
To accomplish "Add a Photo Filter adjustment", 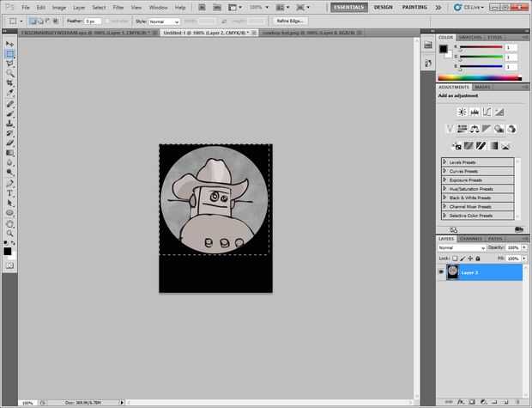I will click(x=499, y=129).
